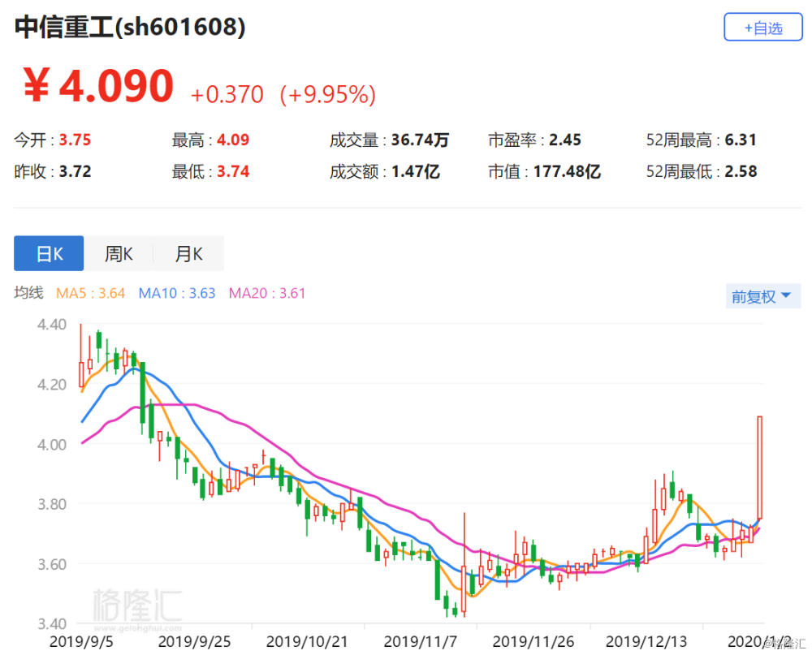This screenshot has width=812, height=655.
Task: Switch to the 月K monthly chart tab
Action: click(188, 253)
